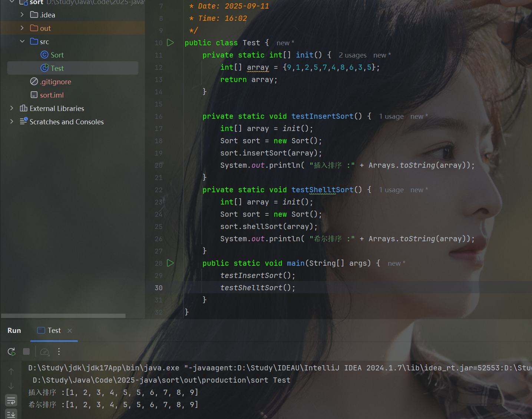532x419 pixels.
Task: Toggle scroll to end of console
Action: coord(11,414)
